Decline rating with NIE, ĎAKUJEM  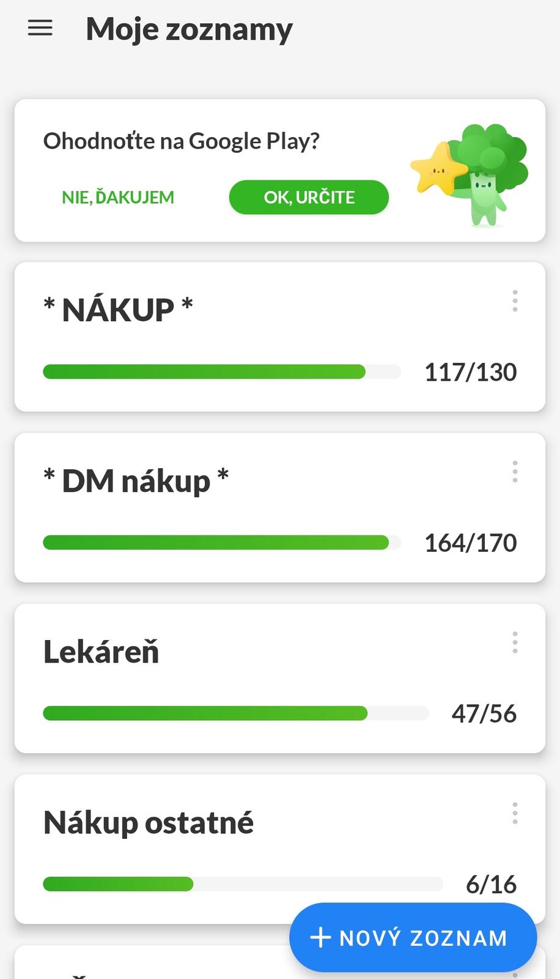(118, 197)
